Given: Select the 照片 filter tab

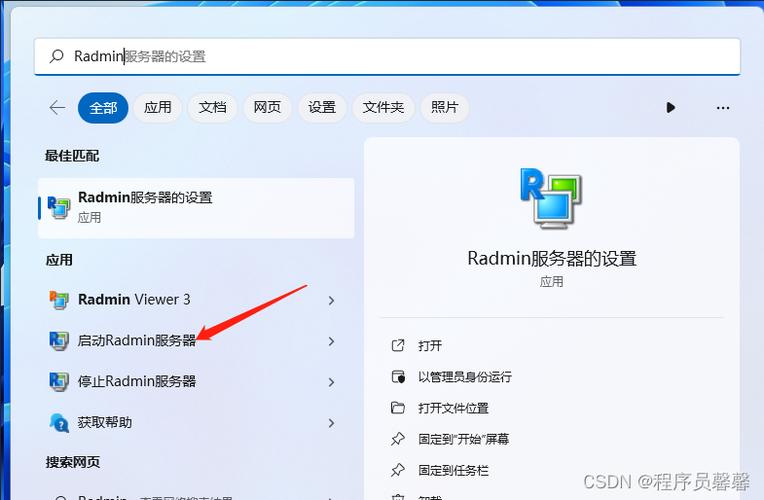Looking at the screenshot, I should (x=444, y=108).
